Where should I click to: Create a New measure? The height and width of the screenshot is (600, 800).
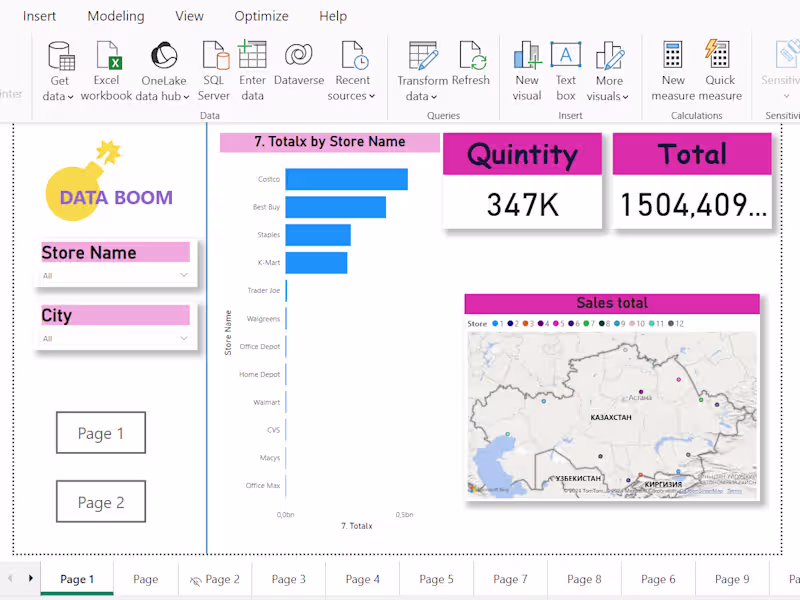(x=673, y=71)
